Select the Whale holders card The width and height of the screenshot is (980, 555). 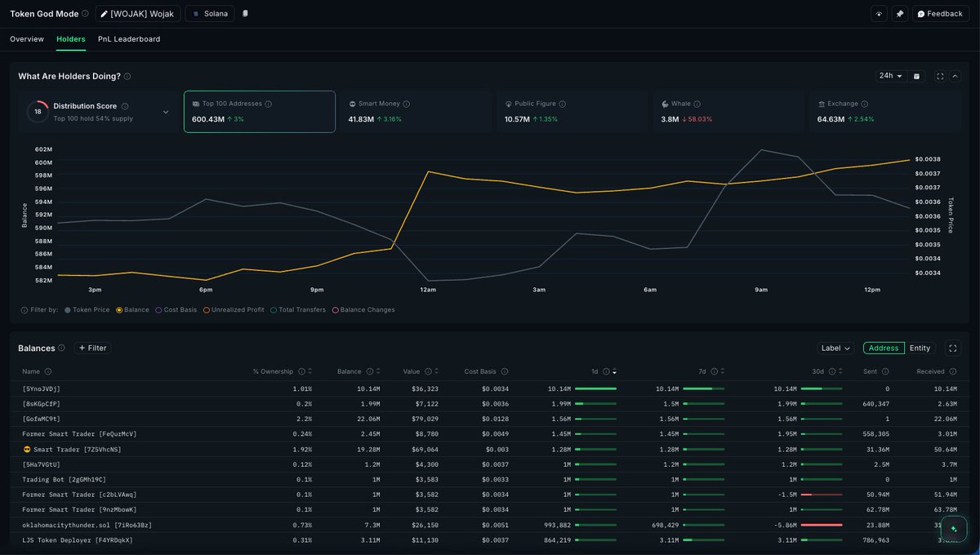(x=728, y=112)
